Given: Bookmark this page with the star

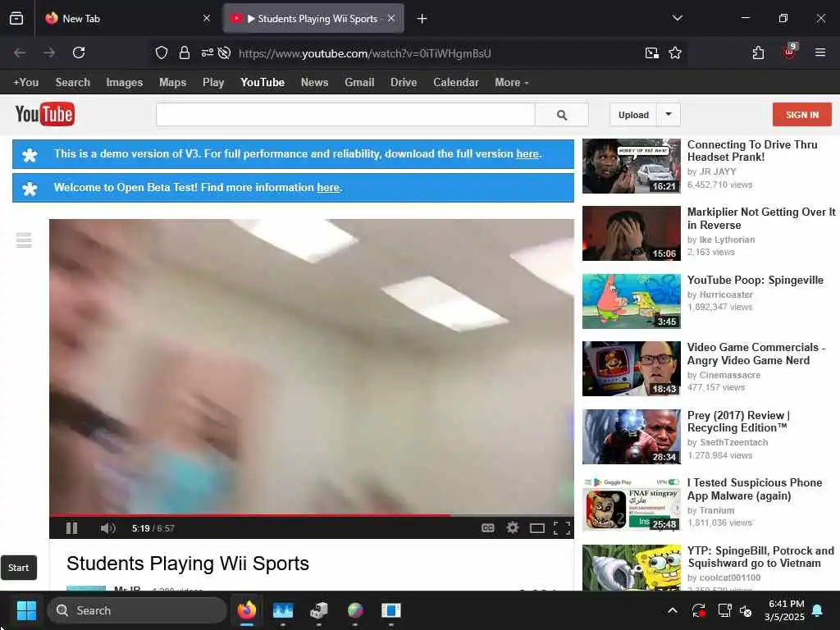Looking at the screenshot, I should coord(675,52).
